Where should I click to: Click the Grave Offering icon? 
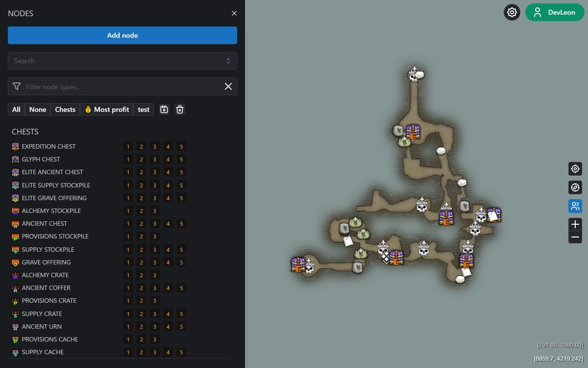[x=15, y=262]
